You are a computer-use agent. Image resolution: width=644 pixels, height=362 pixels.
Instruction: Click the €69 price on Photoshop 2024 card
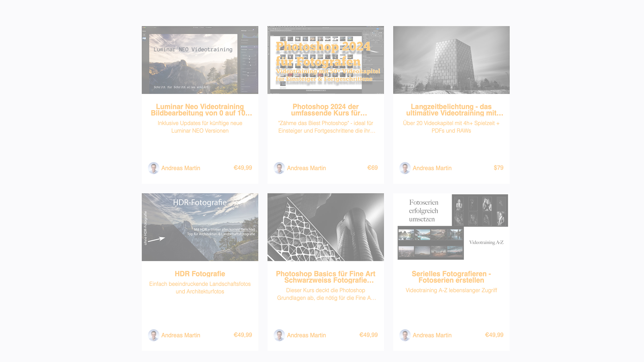coord(373,168)
